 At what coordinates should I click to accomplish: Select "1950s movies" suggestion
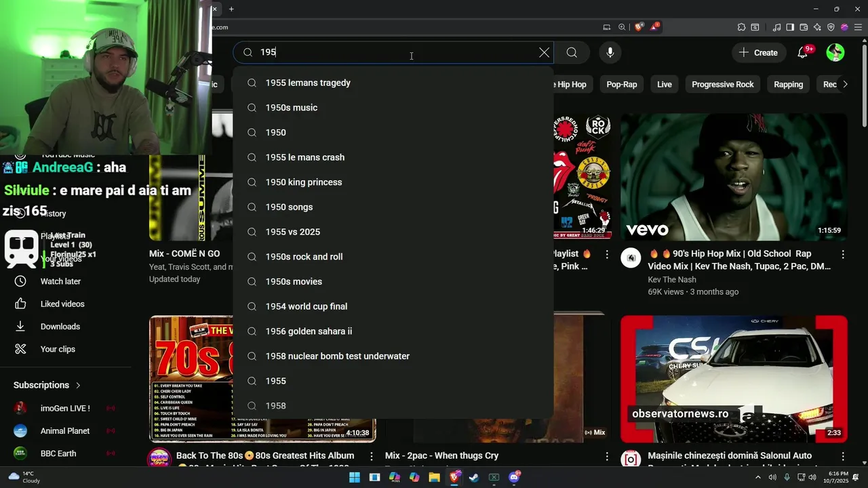[x=393, y=282]
